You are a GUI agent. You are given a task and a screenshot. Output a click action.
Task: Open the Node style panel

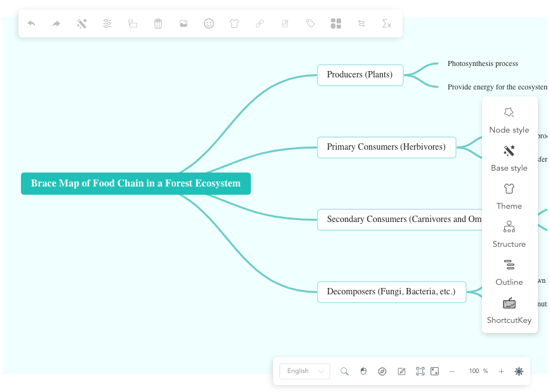509,121
